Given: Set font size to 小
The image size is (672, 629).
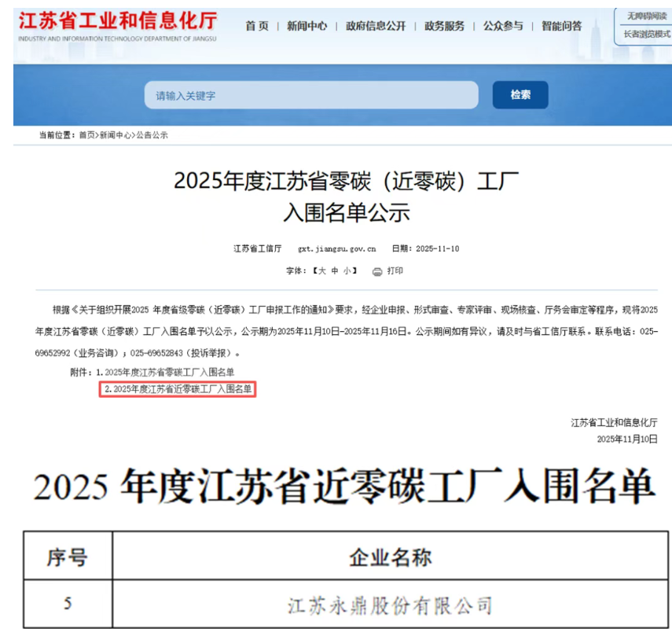Looking at the screenshot, I should pyautogui.click(x=347, y=271).
